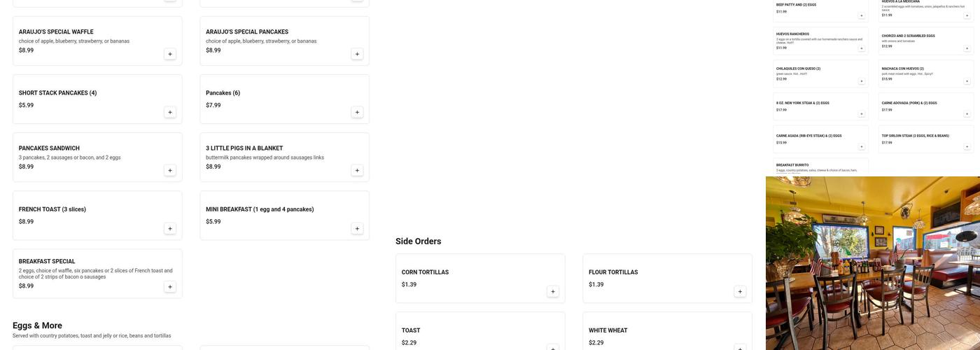Image resolution: width=980 pixels, height=350 pixels.
Task: Add Machaca con Huevos with plus icon
Action: point(967,81)
